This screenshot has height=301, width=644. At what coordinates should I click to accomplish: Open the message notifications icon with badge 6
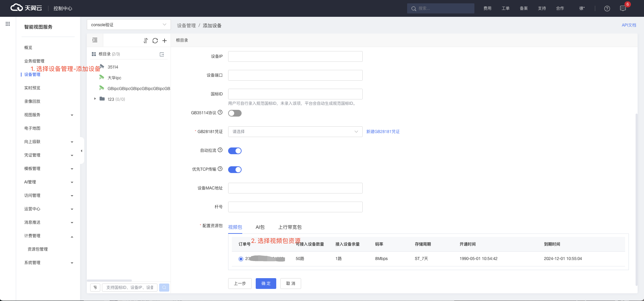[623, 8]
